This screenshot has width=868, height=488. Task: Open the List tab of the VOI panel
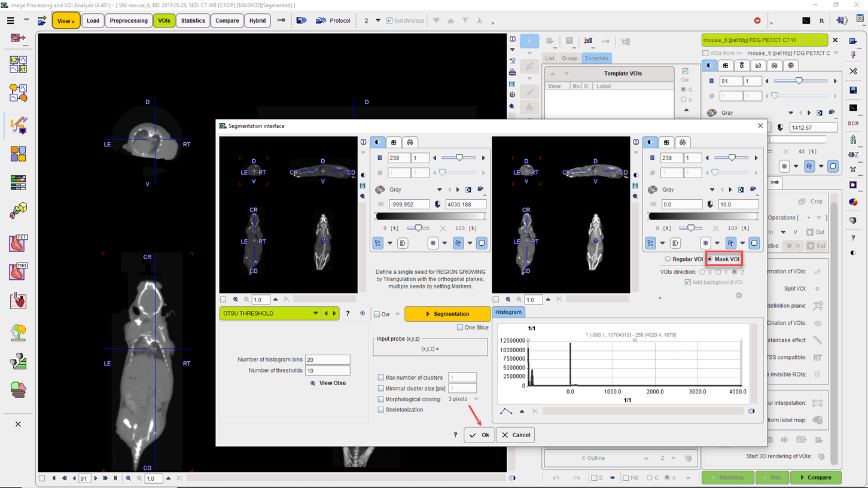pos(549,58)
